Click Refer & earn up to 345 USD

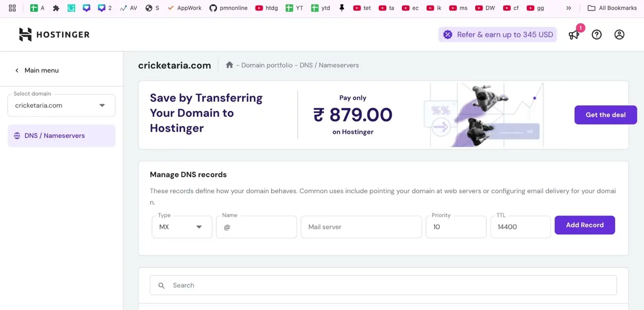pyautogui.click(x=498, y=34)
